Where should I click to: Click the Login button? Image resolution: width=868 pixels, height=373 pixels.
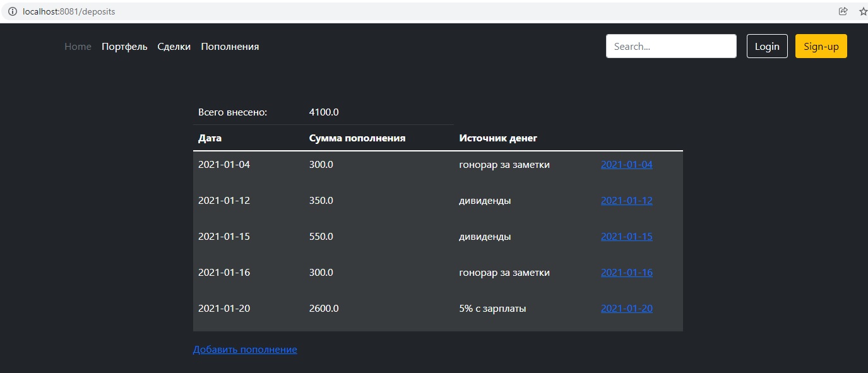tap(766, 45)
